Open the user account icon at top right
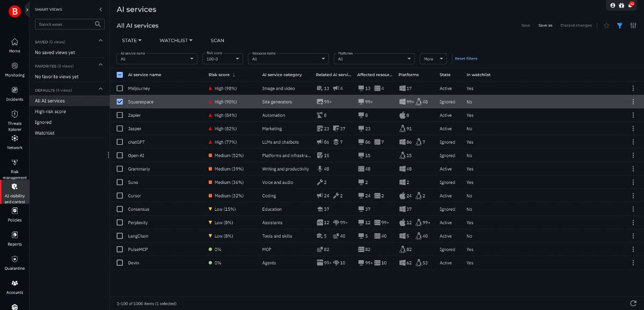The height and width of the screenshot is (310, 644). click(x=613, y=5)
